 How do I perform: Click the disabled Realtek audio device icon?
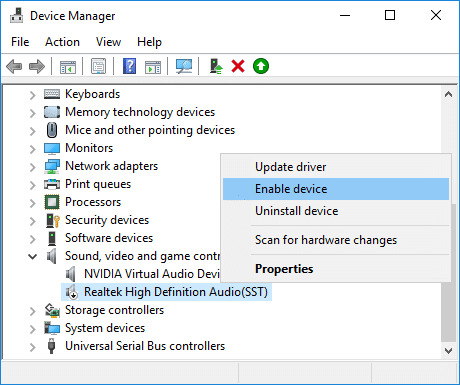[x=71, y=292]
